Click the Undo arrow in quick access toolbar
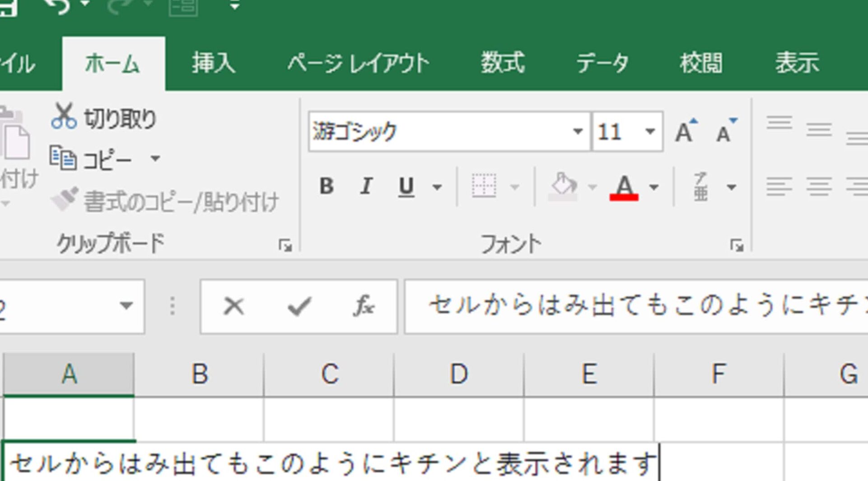The height and width of the screenshot is (481, 868). 59,6
